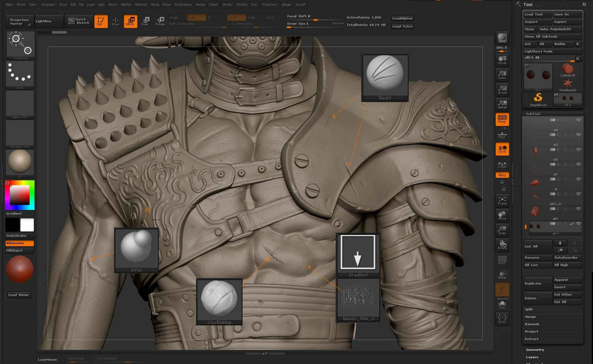
Task: Enable the PolyF wireframe display icon
Action: pyautogui.click(x=502, y=260)
